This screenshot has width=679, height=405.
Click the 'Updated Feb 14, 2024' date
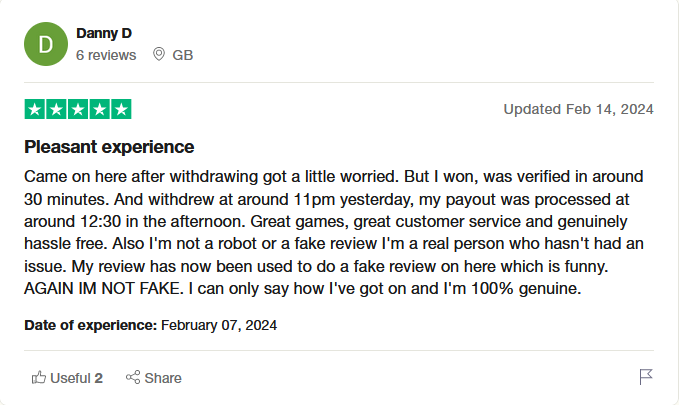578,109
